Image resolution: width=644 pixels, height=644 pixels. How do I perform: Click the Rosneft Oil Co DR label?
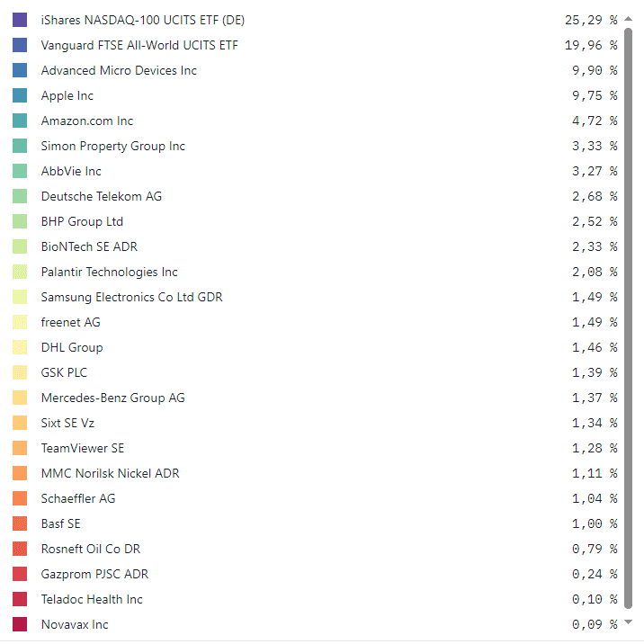coord(91,549)
